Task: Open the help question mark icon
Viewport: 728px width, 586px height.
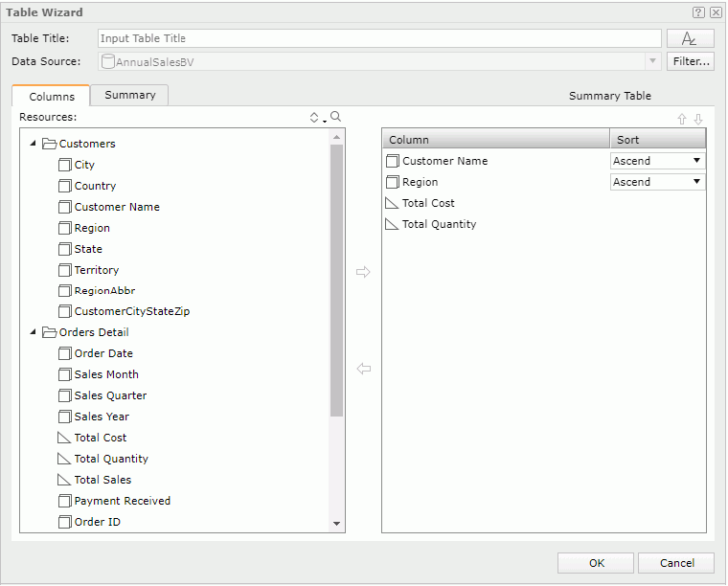Action: 698,12
